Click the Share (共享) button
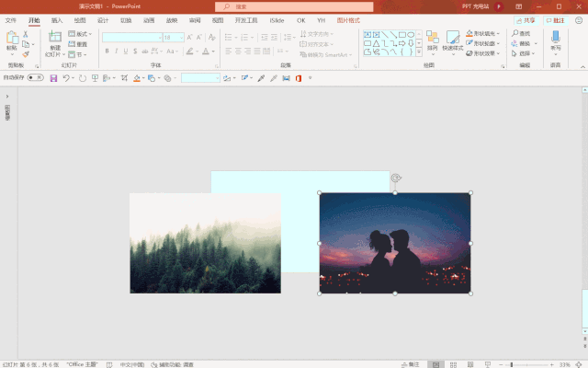This screenshot has height=368, width=588. 526,19
